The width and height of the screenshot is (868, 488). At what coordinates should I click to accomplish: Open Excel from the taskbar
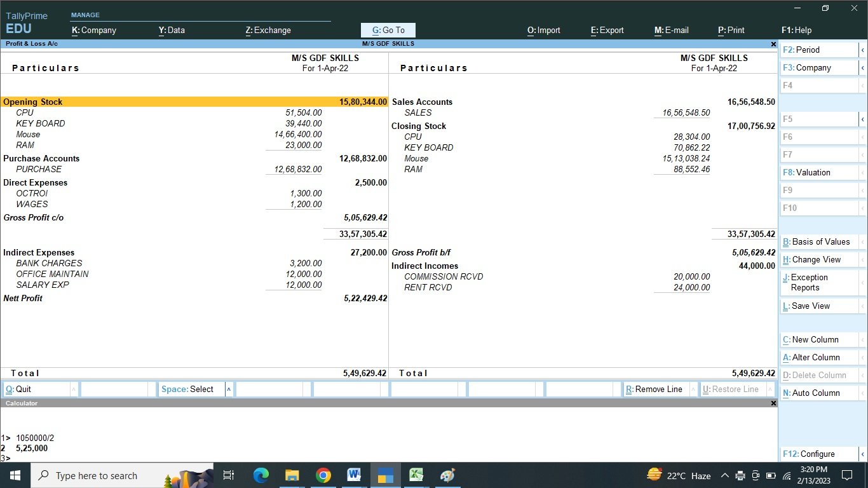pos(416,475)
